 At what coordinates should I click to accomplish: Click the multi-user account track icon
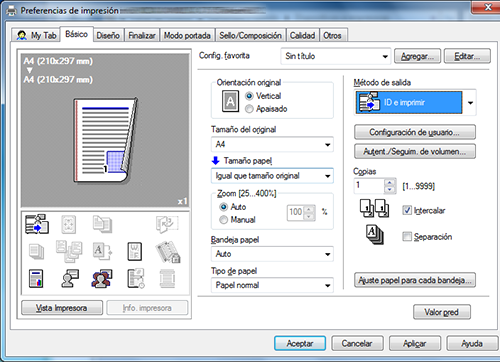point(102,279)
